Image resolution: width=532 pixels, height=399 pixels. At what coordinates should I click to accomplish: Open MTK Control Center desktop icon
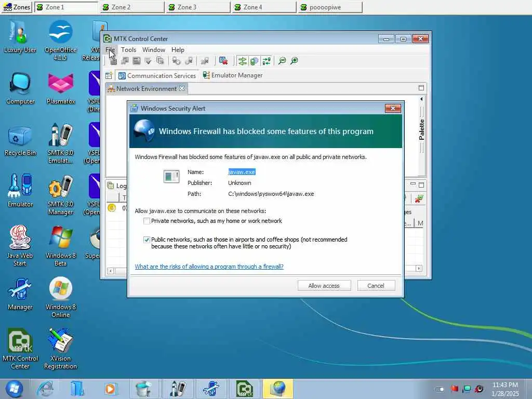tap(20, 349)
